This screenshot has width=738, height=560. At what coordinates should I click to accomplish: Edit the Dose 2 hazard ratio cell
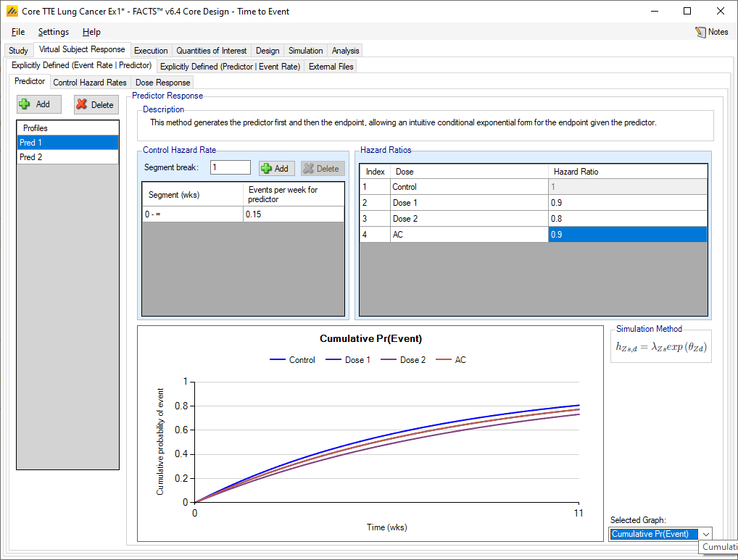627,218
